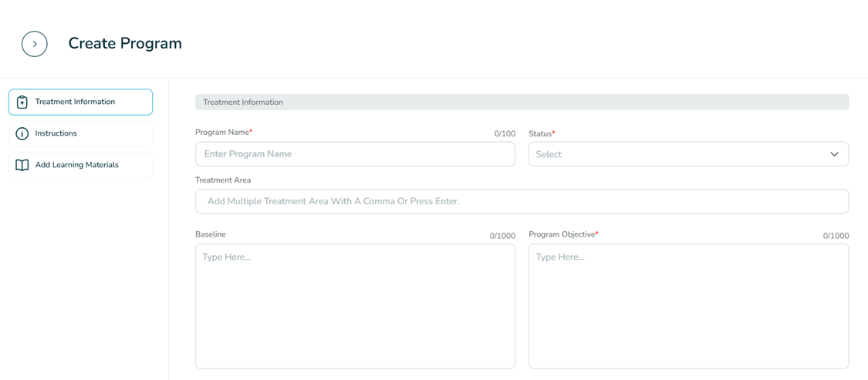Click inside the Program Objective text area

(688, 306)
